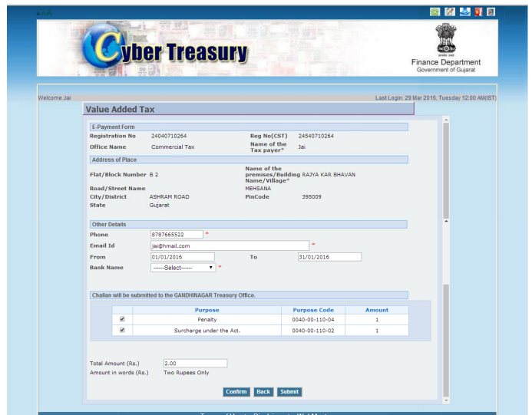Click the Submit button
Image resolution: width=532 pixels, height=415 pixels.
tap(289, 392)
